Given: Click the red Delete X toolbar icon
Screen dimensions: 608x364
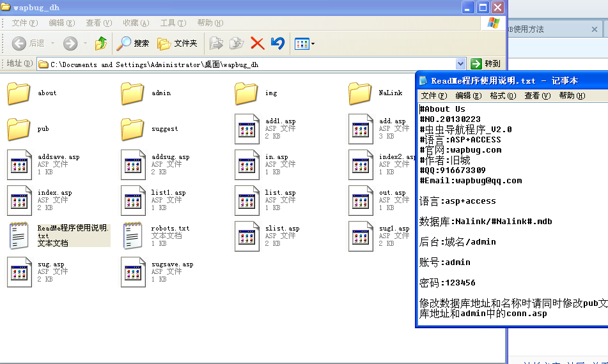Looking at the screenshot, I should tap(258, 43).
